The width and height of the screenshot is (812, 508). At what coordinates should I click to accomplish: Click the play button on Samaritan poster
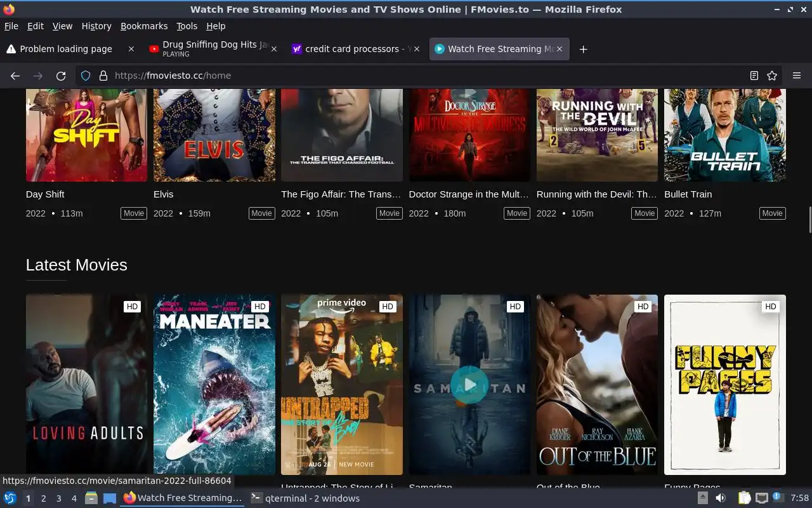coord(469,385)
